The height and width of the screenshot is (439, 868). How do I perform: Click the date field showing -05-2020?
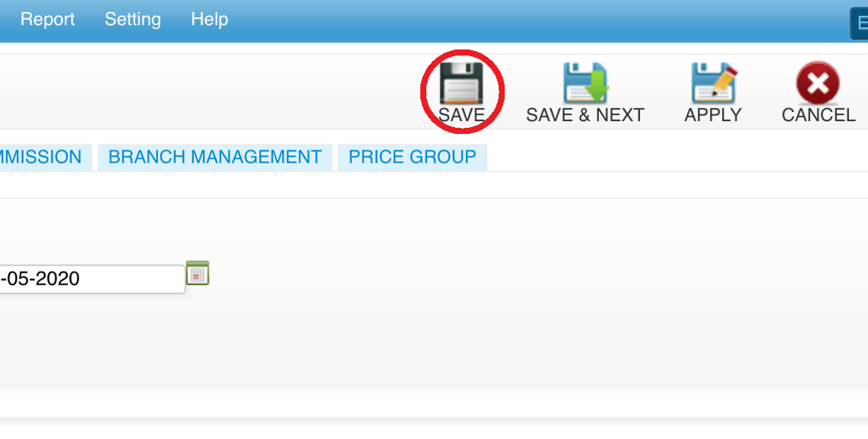[x=92, y=278]
